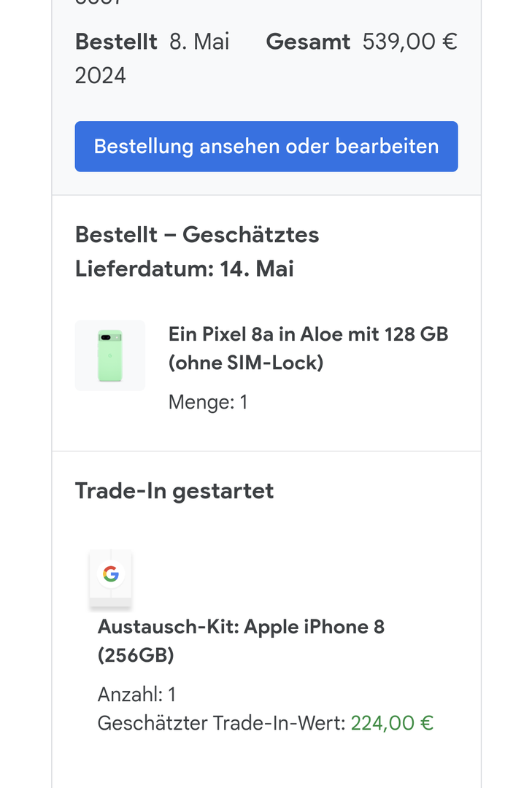532x788 pixels.
Task: Click the Menge: 1 quantity text
Action: click(208, 402)
